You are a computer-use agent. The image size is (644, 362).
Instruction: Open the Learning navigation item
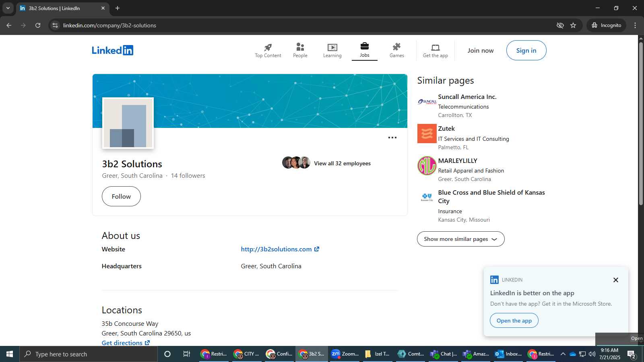(332, 51)
